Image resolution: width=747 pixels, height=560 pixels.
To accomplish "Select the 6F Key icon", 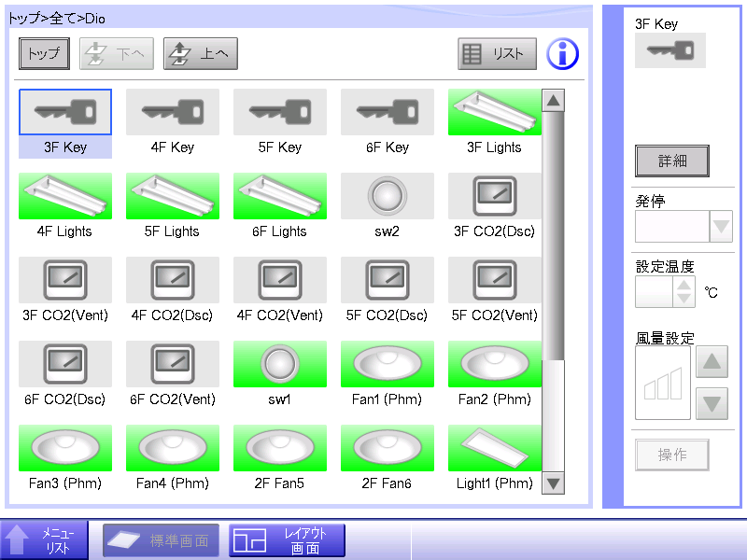I will coord(388,112).
